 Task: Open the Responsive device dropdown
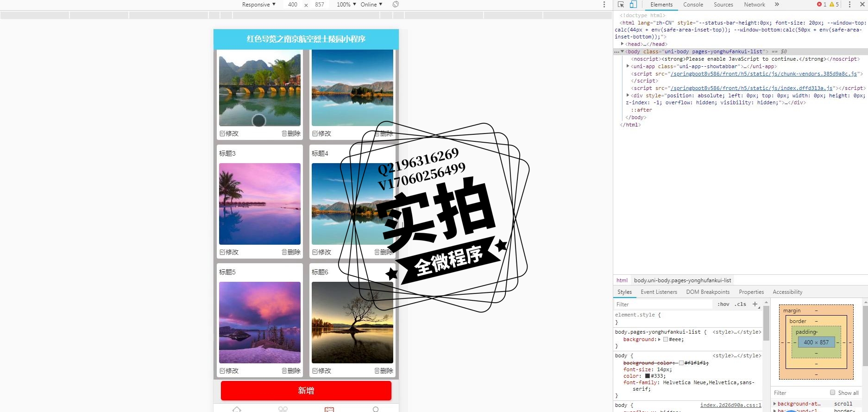tap(258, 5)
